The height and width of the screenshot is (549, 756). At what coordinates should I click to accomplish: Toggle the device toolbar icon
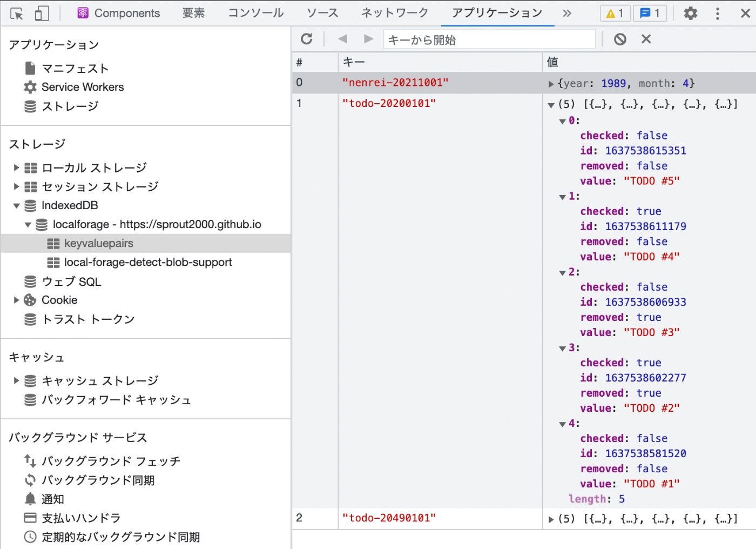tap(42, 14)
